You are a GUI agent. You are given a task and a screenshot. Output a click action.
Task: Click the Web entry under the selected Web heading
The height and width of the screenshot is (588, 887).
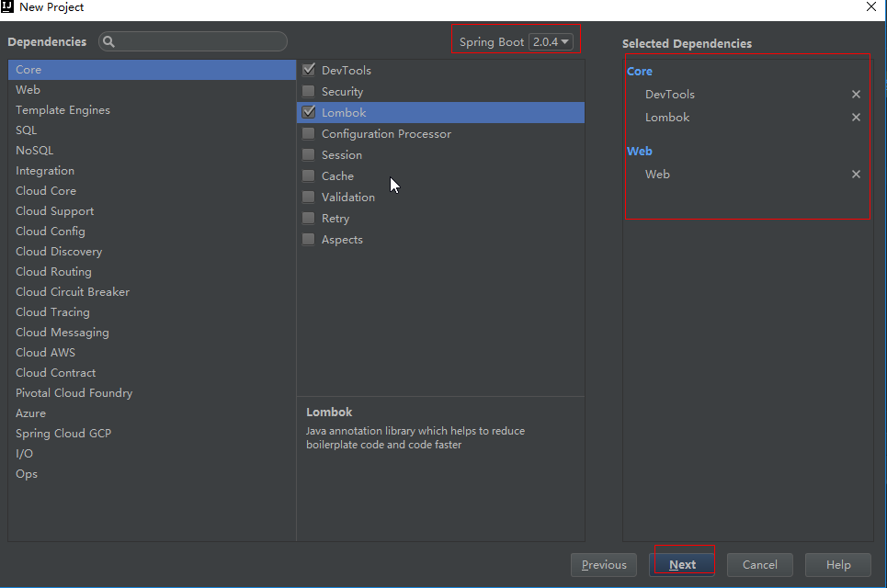point(657,175)
